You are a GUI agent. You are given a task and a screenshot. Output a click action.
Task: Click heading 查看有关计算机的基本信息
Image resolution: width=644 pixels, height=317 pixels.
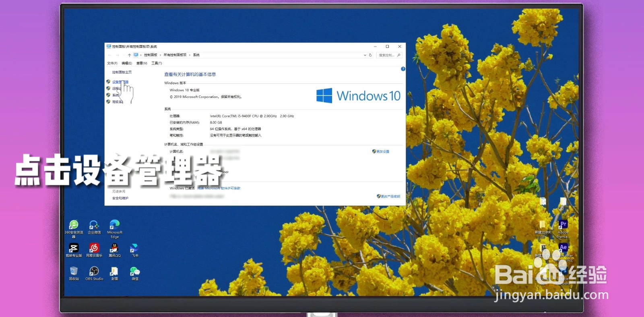tap(190, 75)
